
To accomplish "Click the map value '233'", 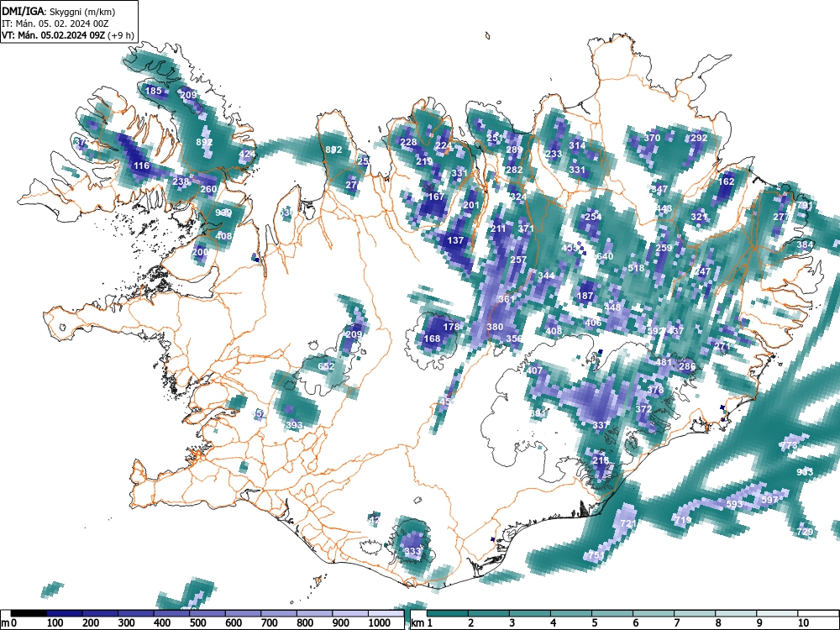I will pos(554,154).
